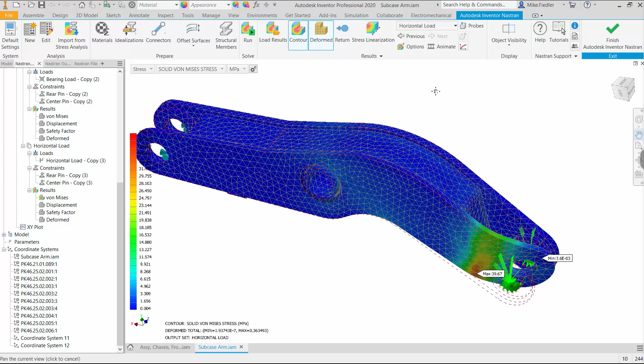Click the Search Help & Commands field
Viewport: 644px width, 364px height.
478,5
